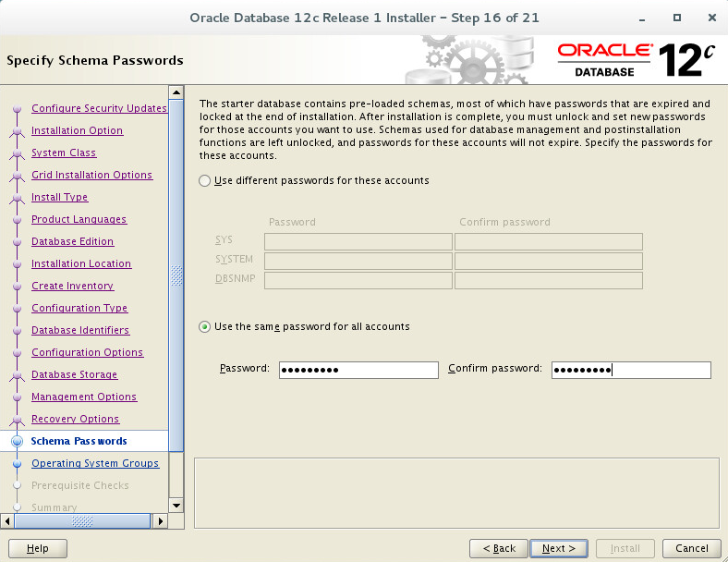Screen dimensions: 728x562
Task: Click the message area at bottom
Action: pos(456,494)
